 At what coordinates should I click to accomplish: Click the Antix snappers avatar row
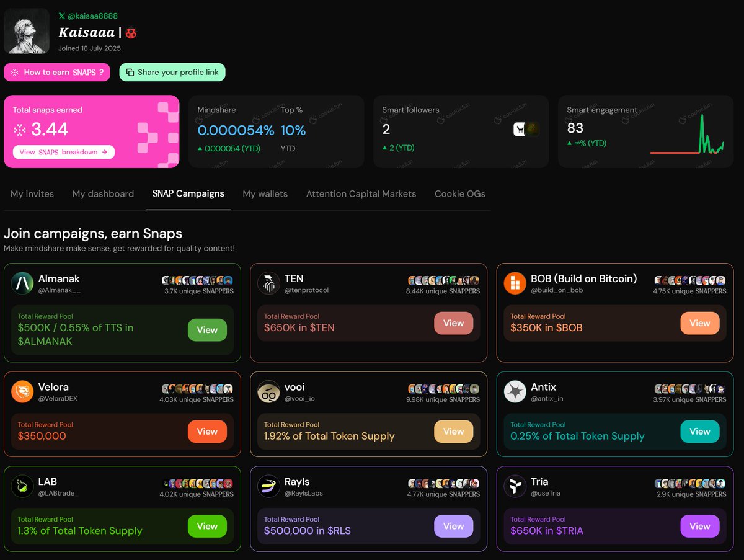pos(690,389)
